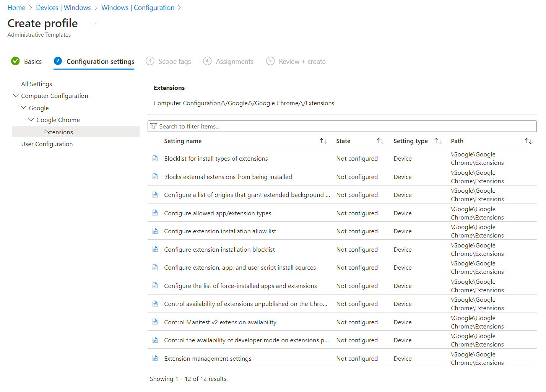Select User Configuration in the settings tree
The height and width of the screenshot is (392, 546).
[47, 144]
